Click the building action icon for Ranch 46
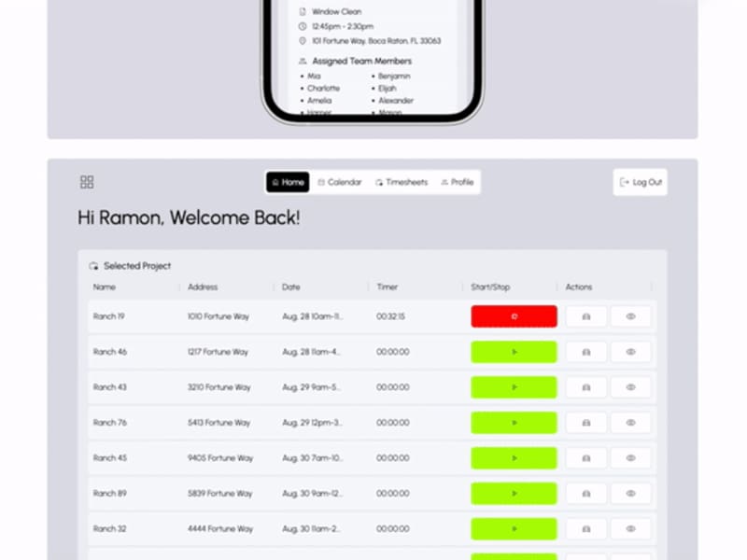747x560 pixels. (x=586, y=352)
